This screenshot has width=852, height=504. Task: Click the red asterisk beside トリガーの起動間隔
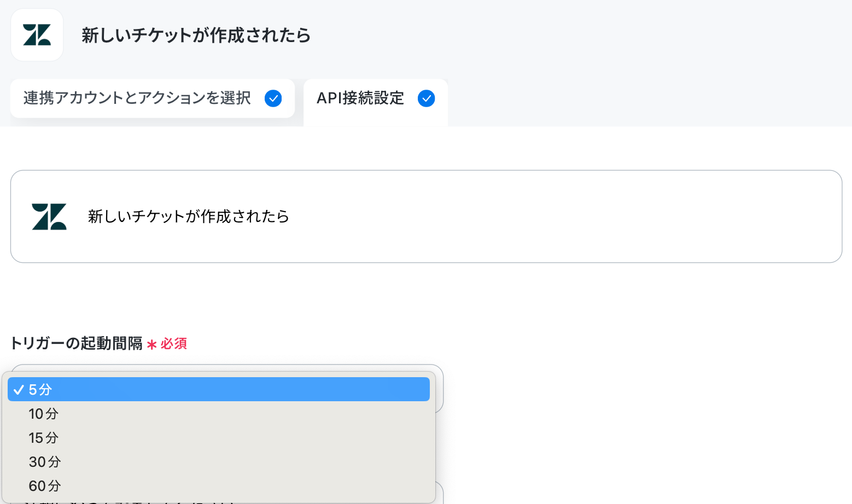tap(151, 344)
